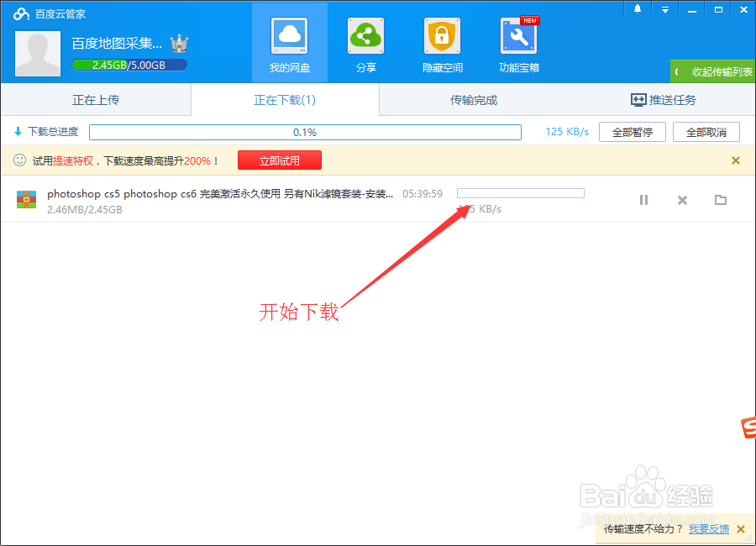This screenshot has width=756, height=546.
Task: Click the 125 KB/s total speed text
Action: pos(567,132)
